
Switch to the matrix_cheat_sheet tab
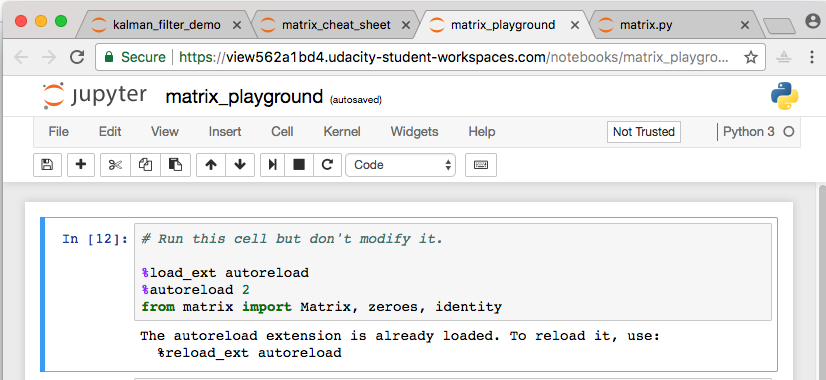click(x=336, y=25)
